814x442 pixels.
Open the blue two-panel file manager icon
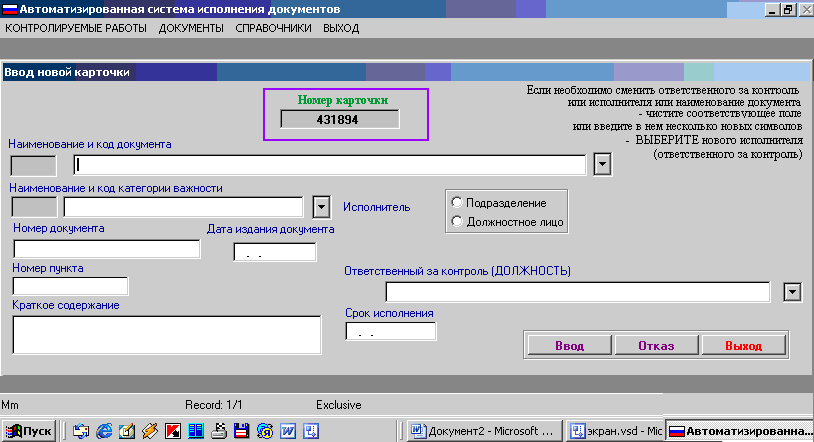196,431
